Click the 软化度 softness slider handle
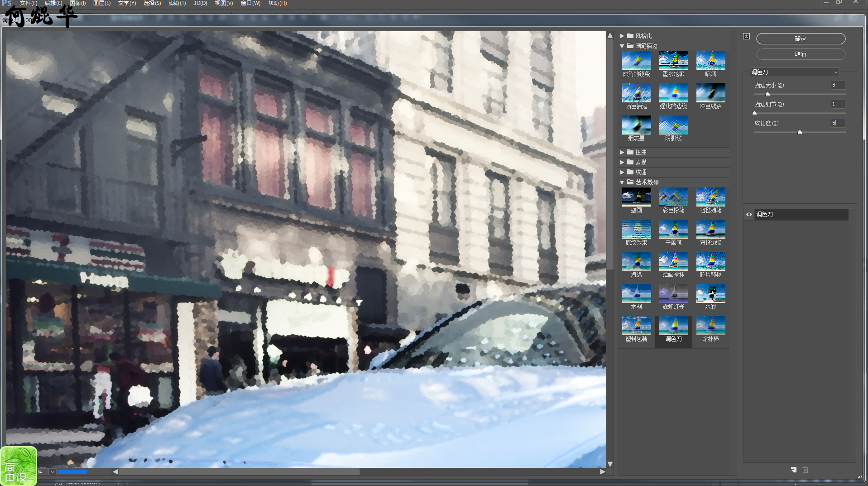Viewport: 868px width, 486px height. click(x=800, y=132)
